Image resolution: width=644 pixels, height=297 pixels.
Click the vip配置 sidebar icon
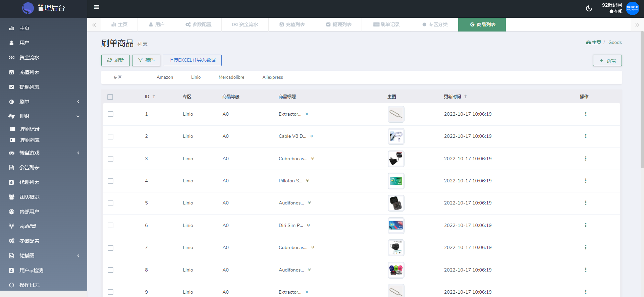click(x=12, y=226)
